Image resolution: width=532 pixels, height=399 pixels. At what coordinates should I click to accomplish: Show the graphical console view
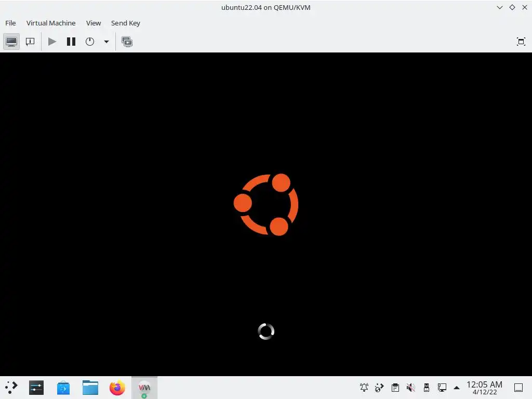pyautogui.click(x=11, y=42)
